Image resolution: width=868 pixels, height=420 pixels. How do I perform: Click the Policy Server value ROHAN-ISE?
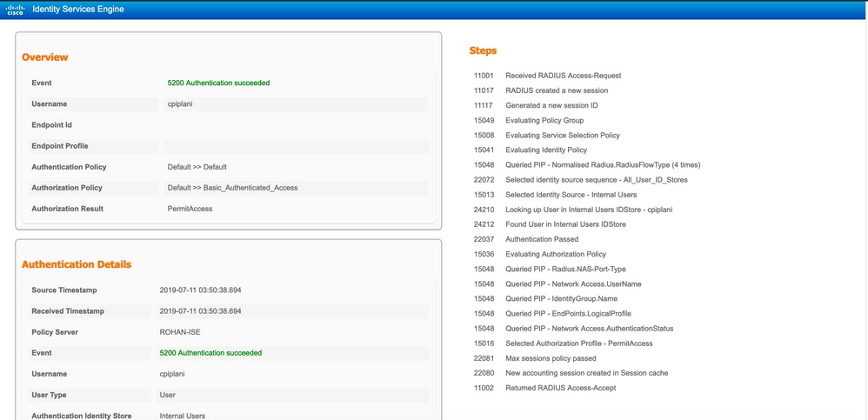[182, 332]
